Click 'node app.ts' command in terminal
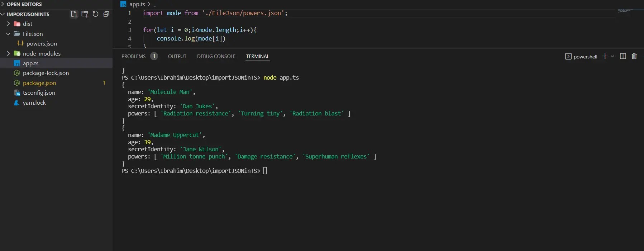 pos(281,77)
